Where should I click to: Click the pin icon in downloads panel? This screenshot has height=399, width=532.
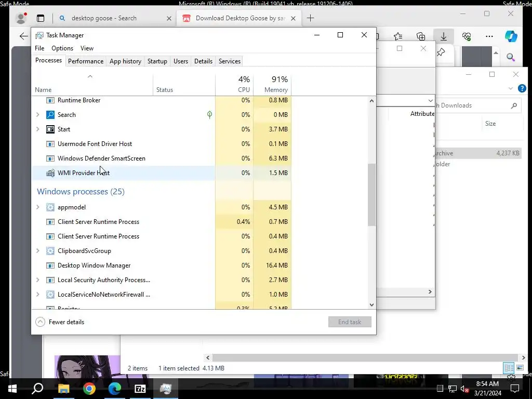(441, 52)
